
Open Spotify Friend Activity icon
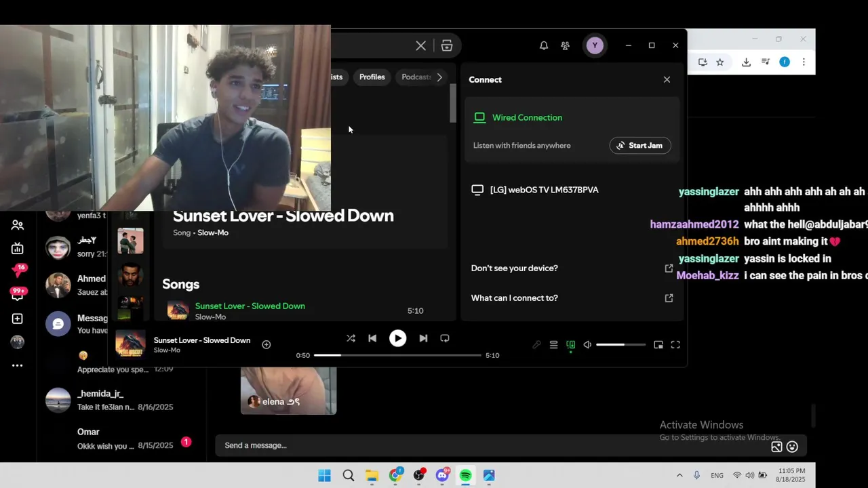pyautogui.click(x=565, y=45)
